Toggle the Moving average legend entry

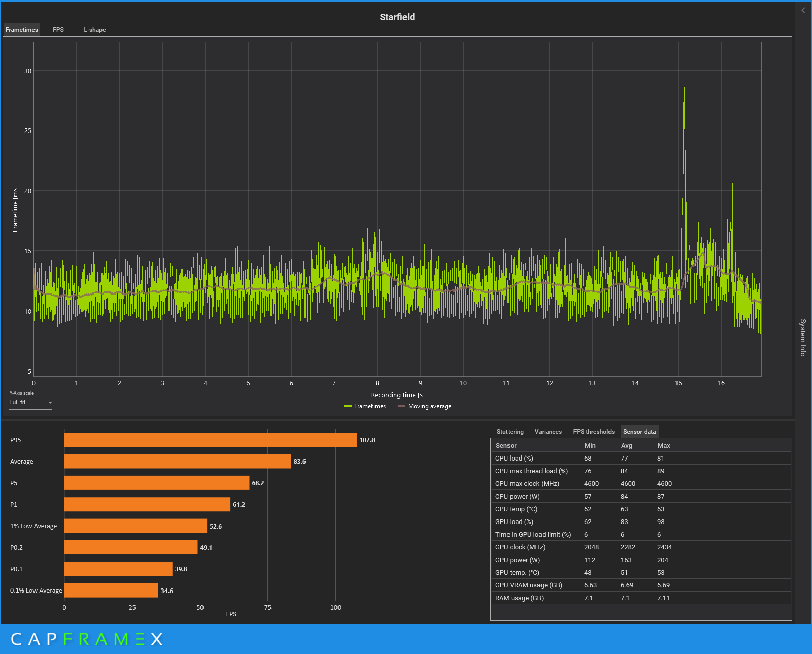tap(425, 406)
